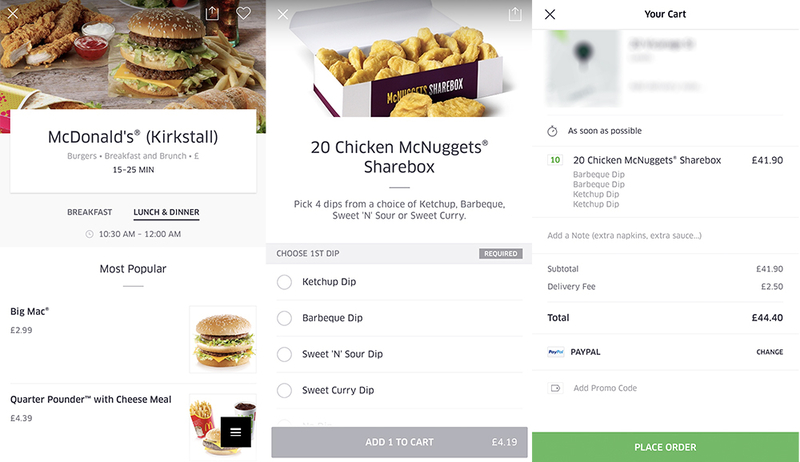Viewport: 800px width, 462px height.
Task: Share the Chicken McNuggets Sharebox item
Action: pos(515,14)
